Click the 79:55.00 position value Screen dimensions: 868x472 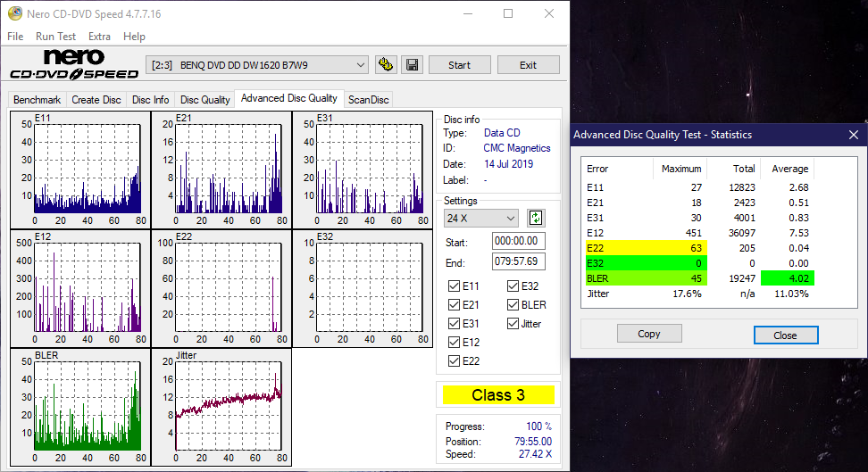click(x=532, y=441)
